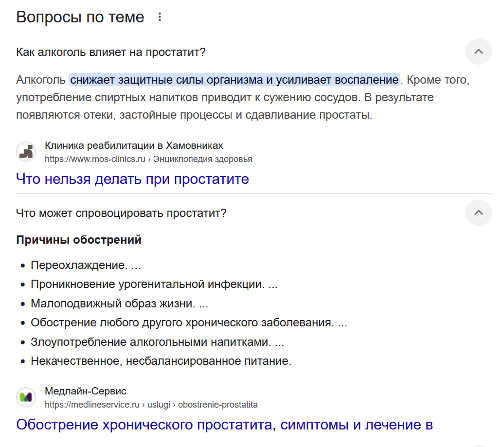Open the Обострение хронического простатита link
The width and height of the screenshot is (504, 447).
pos(224,425)
